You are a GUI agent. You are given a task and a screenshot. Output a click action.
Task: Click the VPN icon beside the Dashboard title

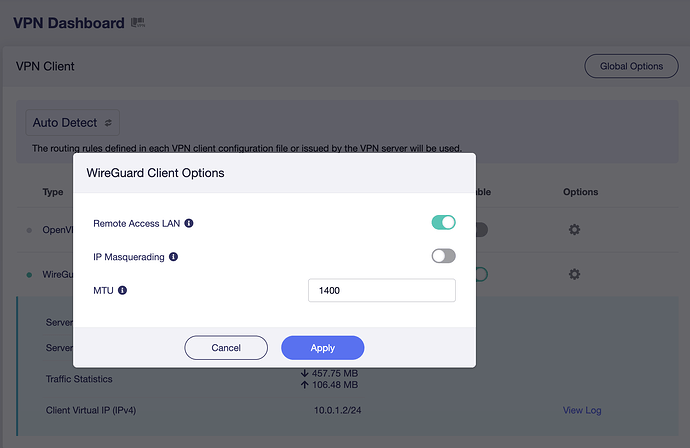138,22
